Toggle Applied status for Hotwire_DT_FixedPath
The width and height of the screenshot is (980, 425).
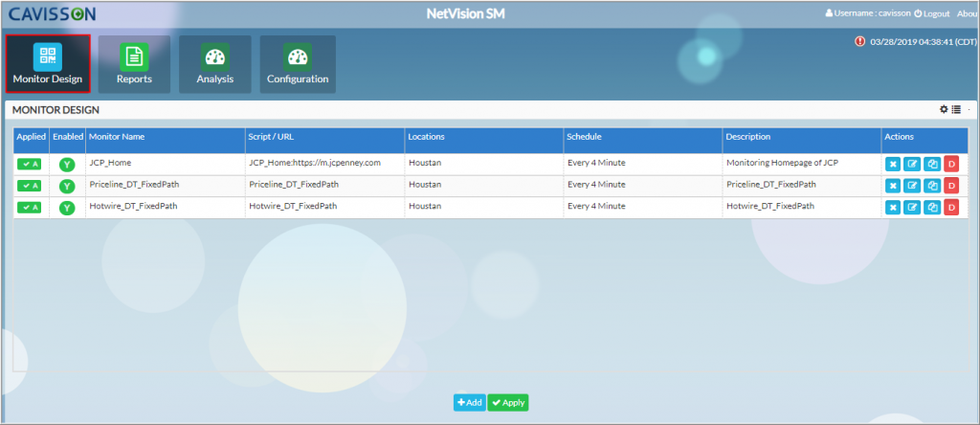30,208
